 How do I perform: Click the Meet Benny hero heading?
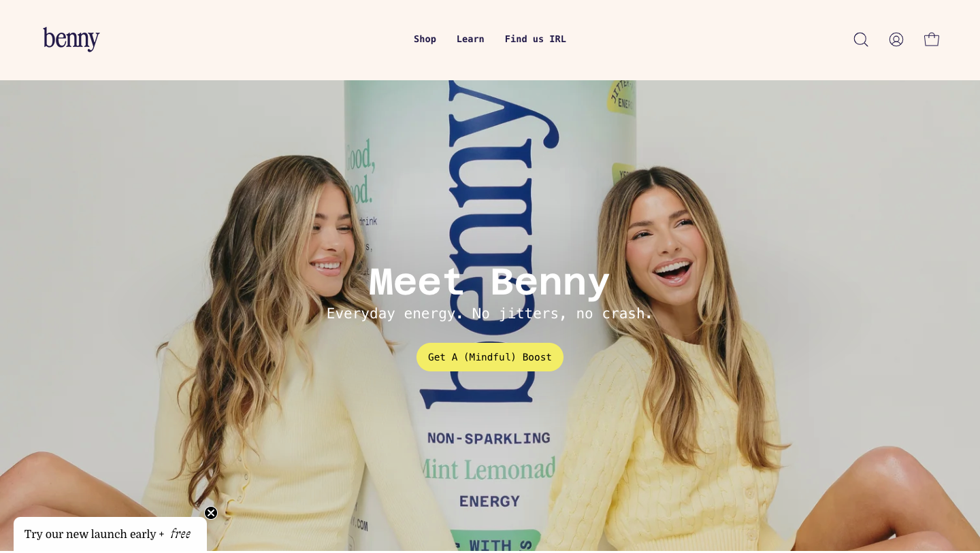tap(489, 282)
